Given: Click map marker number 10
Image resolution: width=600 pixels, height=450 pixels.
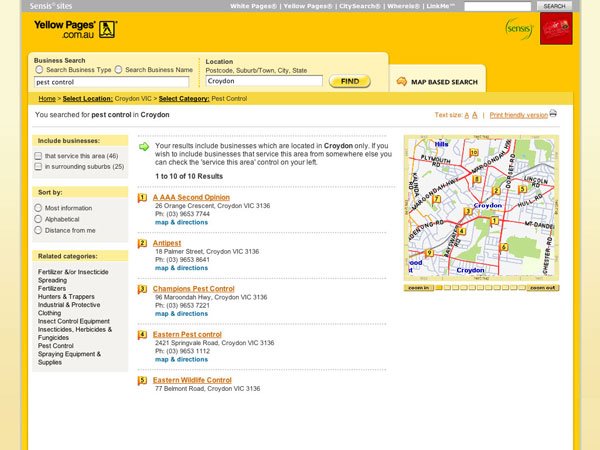Looking at the screenshot, I should pos(473,153).
